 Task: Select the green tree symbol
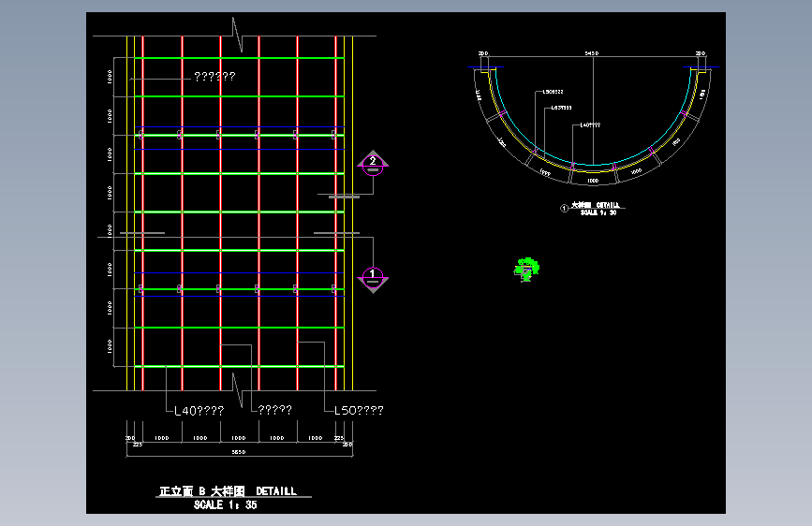(x=526, y=270)
